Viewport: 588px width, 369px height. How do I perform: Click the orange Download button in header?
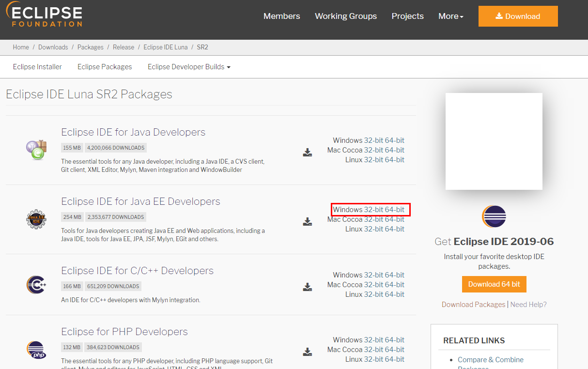pyautogui.click(x=518, y=16)
